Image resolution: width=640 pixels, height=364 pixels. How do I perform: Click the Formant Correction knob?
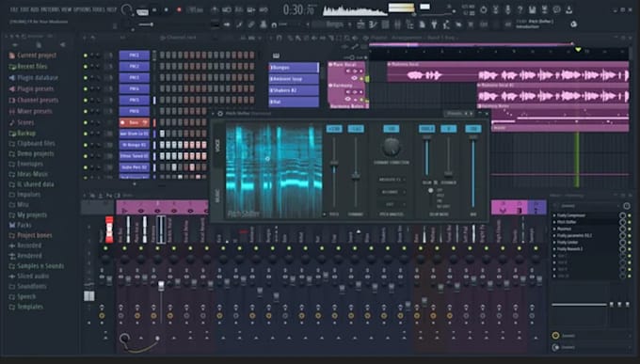[x=392, y=148]
